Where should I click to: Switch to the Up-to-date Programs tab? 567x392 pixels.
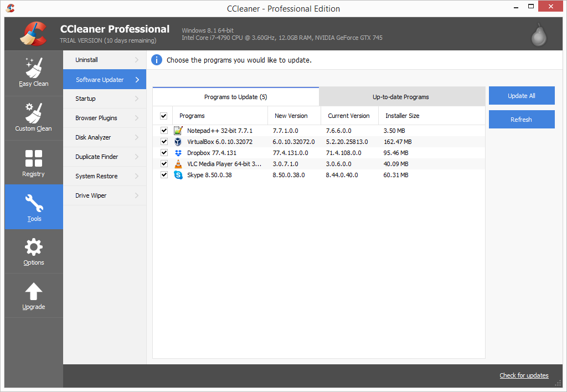coord(401,96)
